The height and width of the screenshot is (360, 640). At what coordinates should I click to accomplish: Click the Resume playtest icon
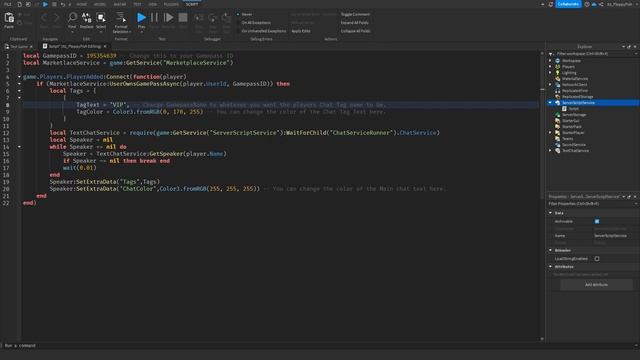(168, 18)
